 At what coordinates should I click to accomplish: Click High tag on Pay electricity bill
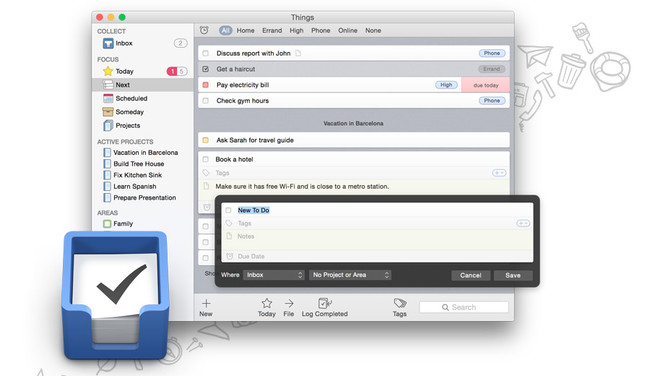(446, 85)
